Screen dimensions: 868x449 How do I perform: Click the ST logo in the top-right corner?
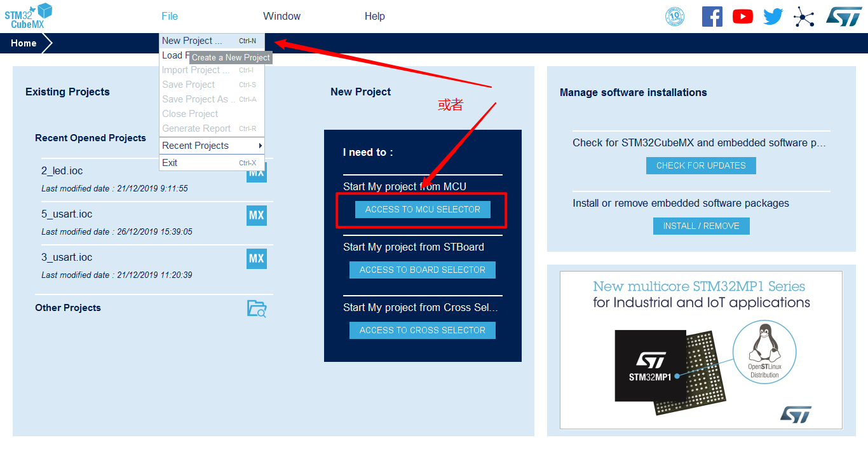844,17
